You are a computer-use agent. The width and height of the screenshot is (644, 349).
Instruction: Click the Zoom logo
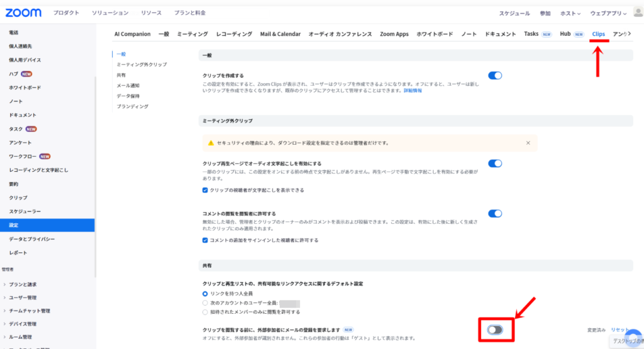pos(23,13)
